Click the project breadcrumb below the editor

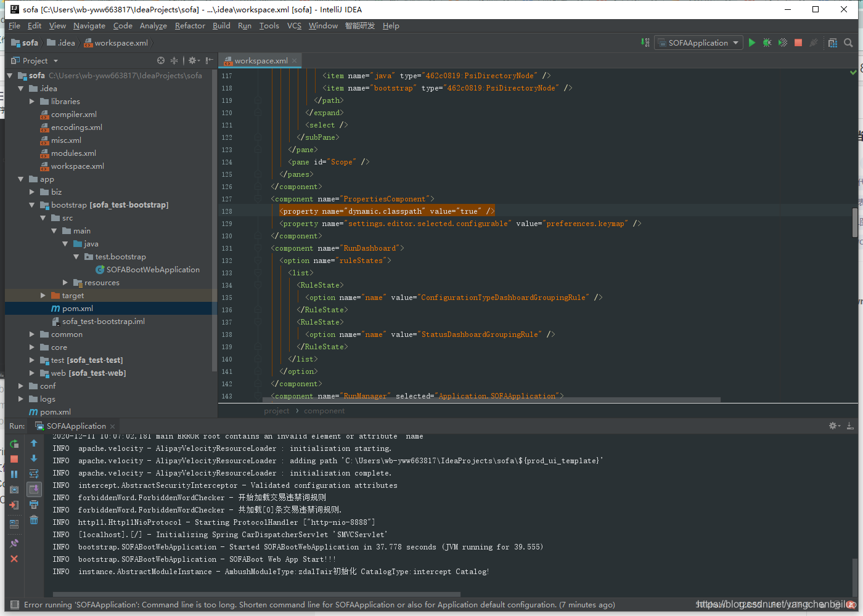coord(276,411)
